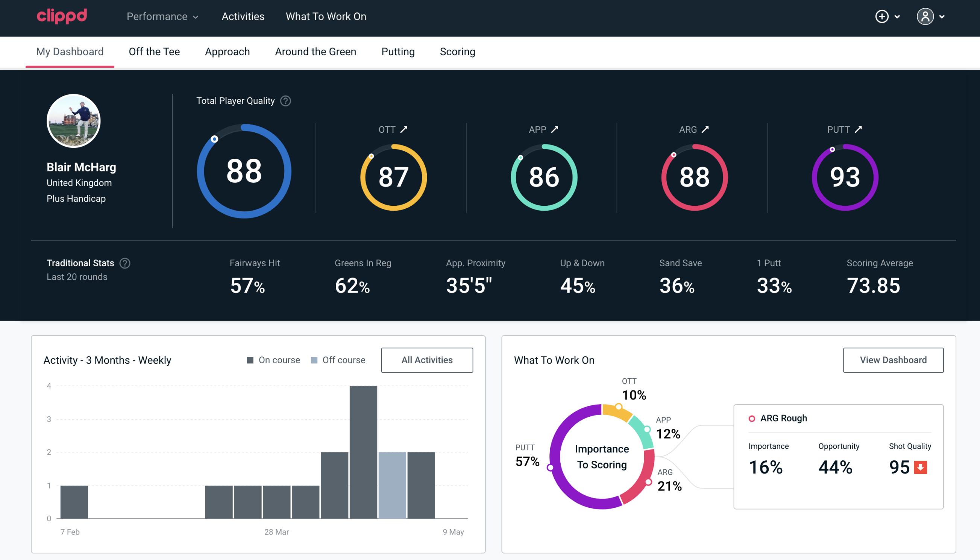
Task: Click the View Dashboard button
Action: [893, 360]
